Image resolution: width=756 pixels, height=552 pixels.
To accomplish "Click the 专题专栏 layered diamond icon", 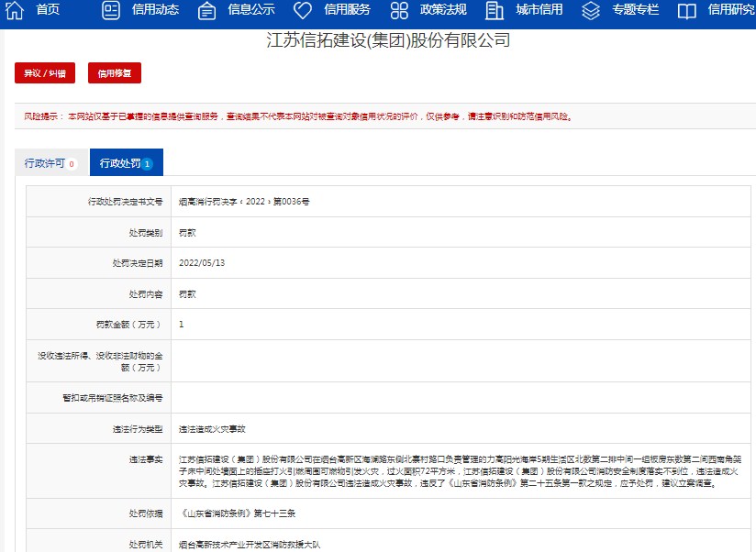I will [x=591, y=11].
